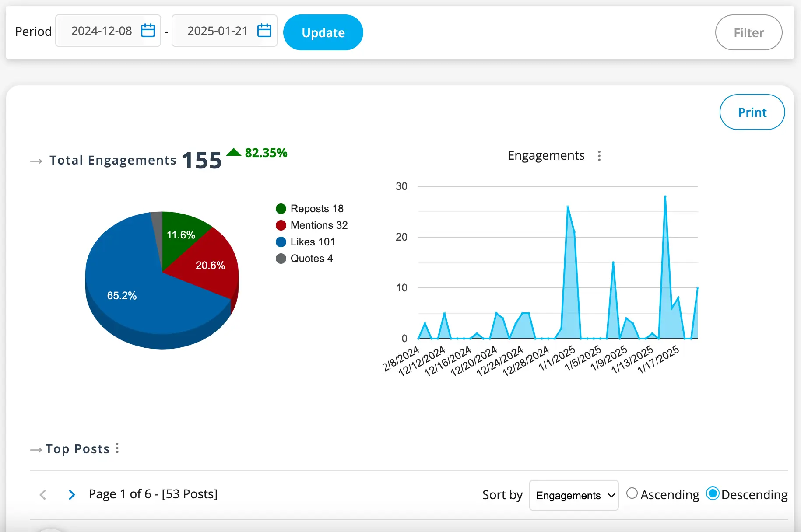801x532 pixels.
Task: Go to previous page of posts
Action: tap(43, 495)
